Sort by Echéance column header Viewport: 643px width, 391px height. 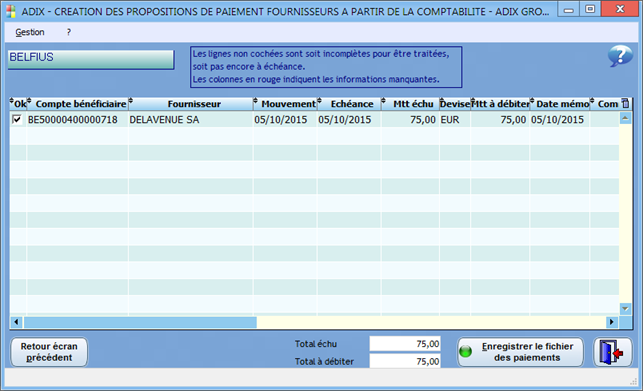pyautogui.click(x=349, y=104)
